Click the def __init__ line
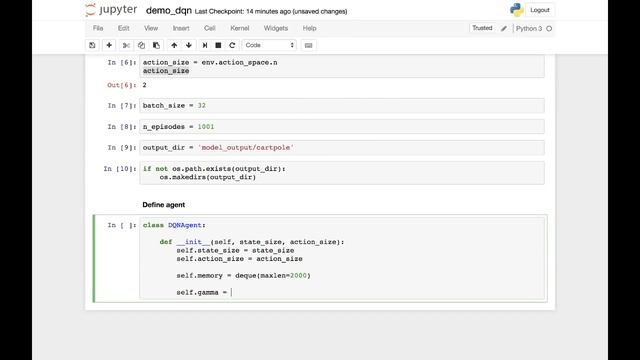640x360 pixels. (x=252, y=242)
